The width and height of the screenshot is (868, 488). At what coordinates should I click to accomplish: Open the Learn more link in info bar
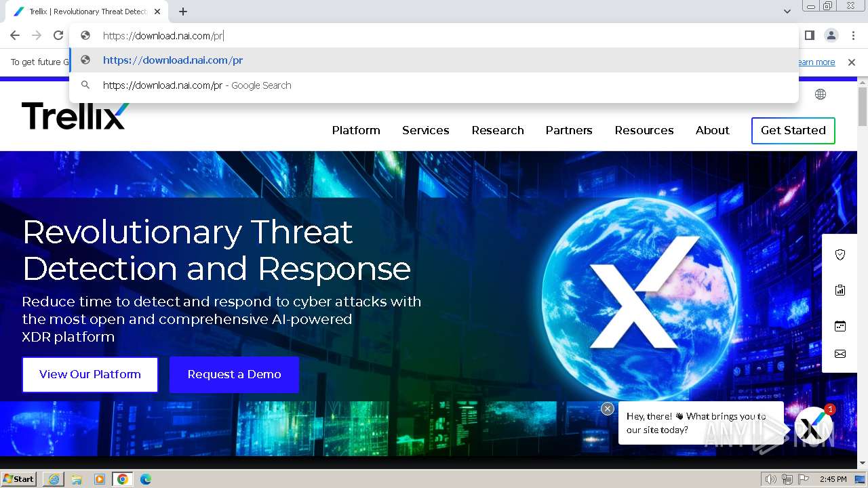(x=816, y=62)
